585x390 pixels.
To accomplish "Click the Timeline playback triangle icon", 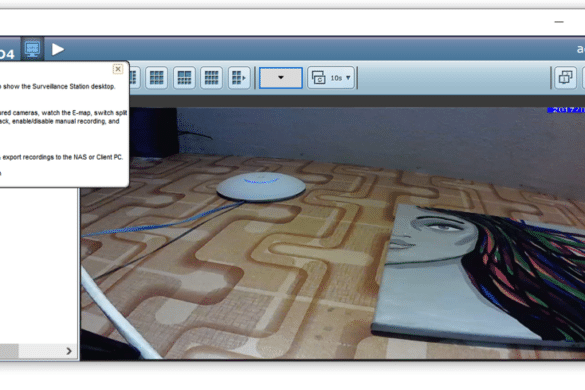I will click(57, 49).
